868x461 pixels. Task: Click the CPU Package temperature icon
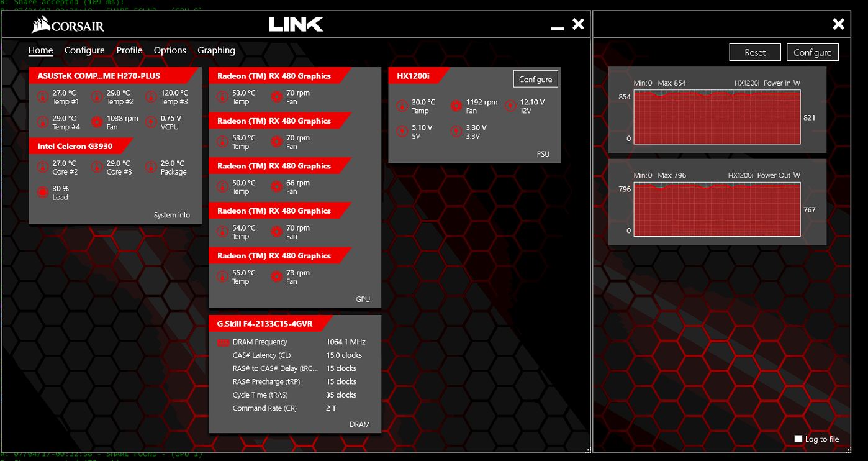[151, 167]
